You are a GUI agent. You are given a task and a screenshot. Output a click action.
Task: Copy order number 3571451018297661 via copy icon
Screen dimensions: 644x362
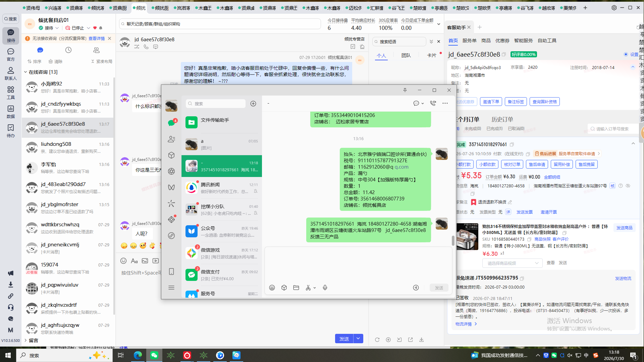point(512,144)
